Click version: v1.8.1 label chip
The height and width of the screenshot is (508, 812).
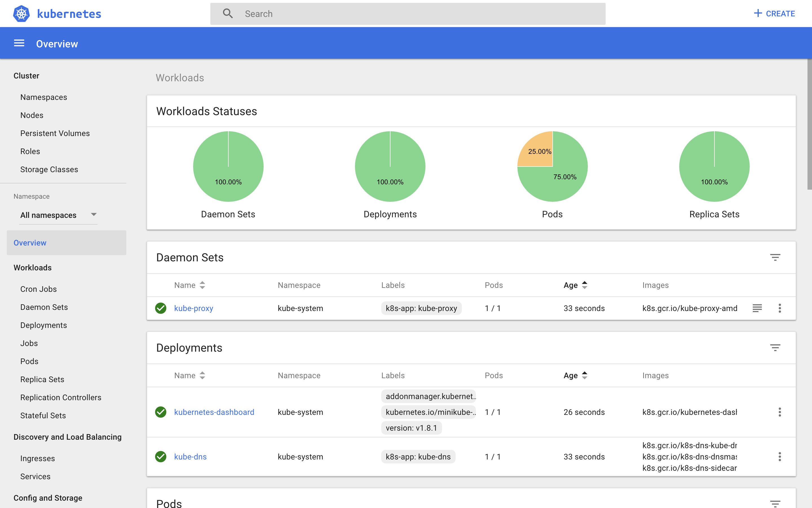point(411,428)
